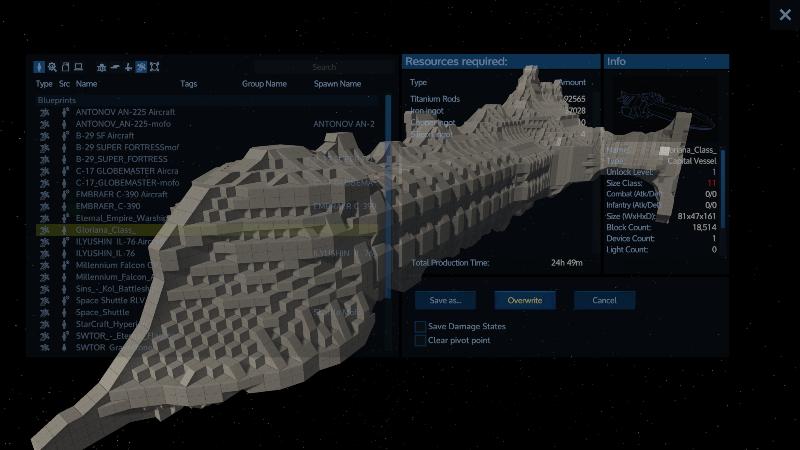Click source icon of B-29_SUPER_FORTRESS row

pos(64,159)
